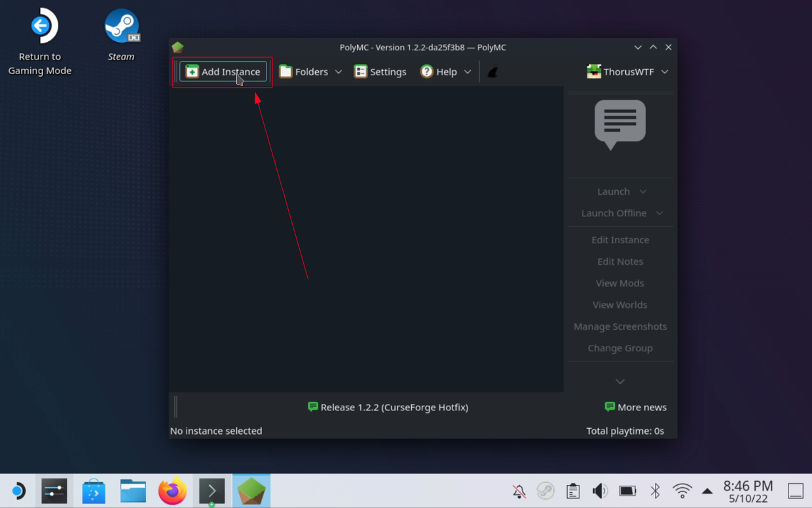
Task: Click Launch Offline
Action: click(x=614, y=213)
